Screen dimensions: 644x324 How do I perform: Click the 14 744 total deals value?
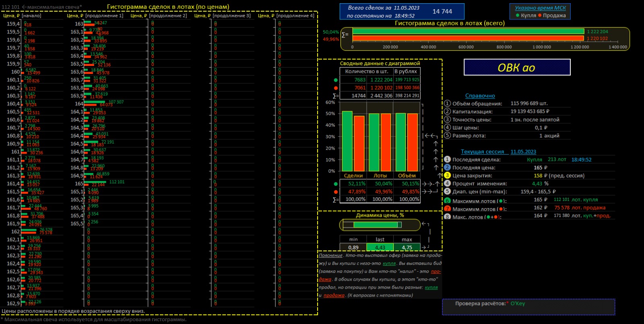[x=442, y=12]
